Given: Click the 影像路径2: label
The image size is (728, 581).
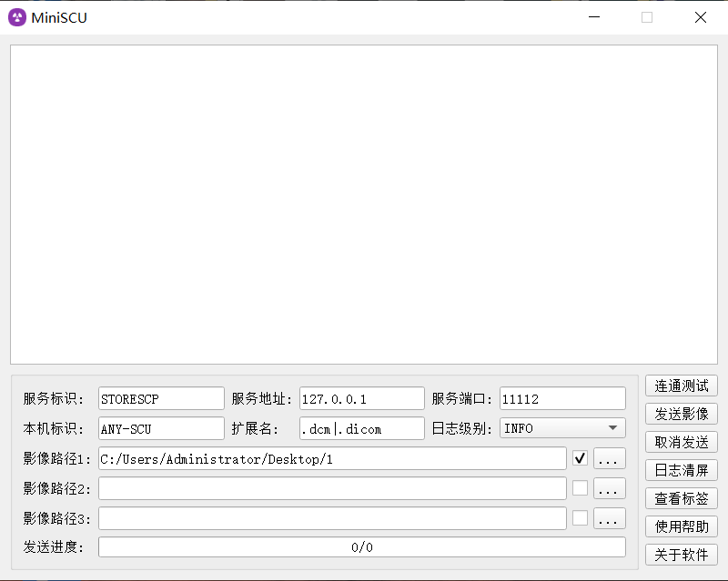Looking at the screenshot, I should (57, 488).
